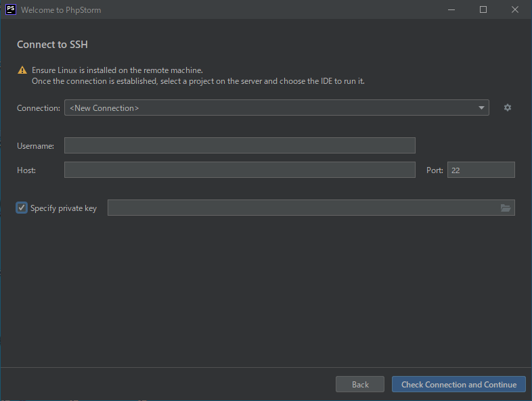The height and width of the screenshot is (401, 532).
Task: Open the <New Connection> combo box
Action: pos(271,108)
